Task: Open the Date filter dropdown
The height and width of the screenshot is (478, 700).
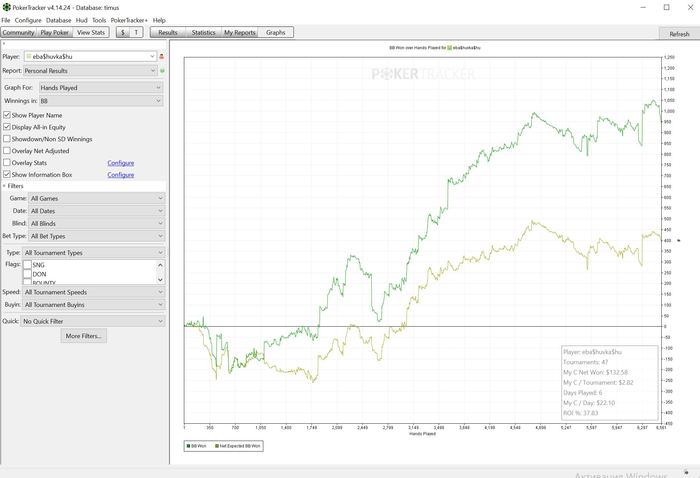Action: (x=96, y=211)
